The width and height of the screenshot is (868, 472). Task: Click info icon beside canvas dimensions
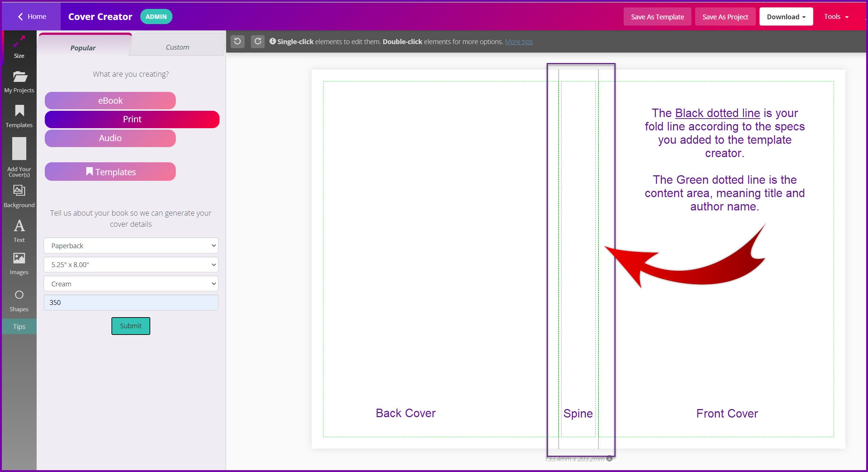tap(609, 458)
